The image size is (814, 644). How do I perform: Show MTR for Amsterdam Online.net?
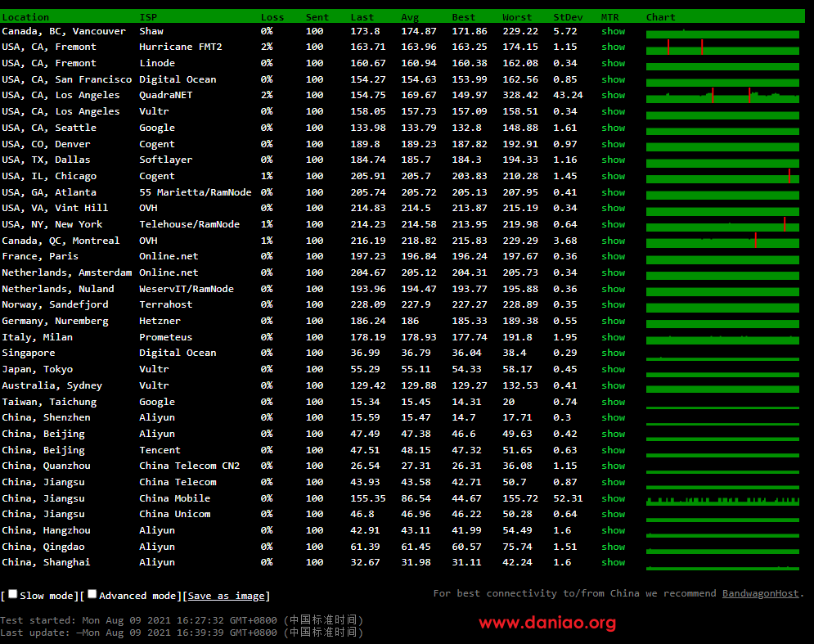point(613,272)
